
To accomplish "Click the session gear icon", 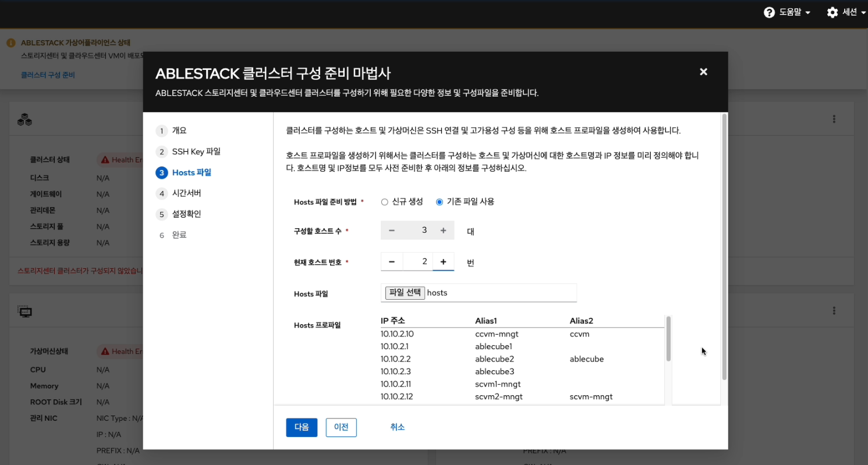I will coord(832,12).
